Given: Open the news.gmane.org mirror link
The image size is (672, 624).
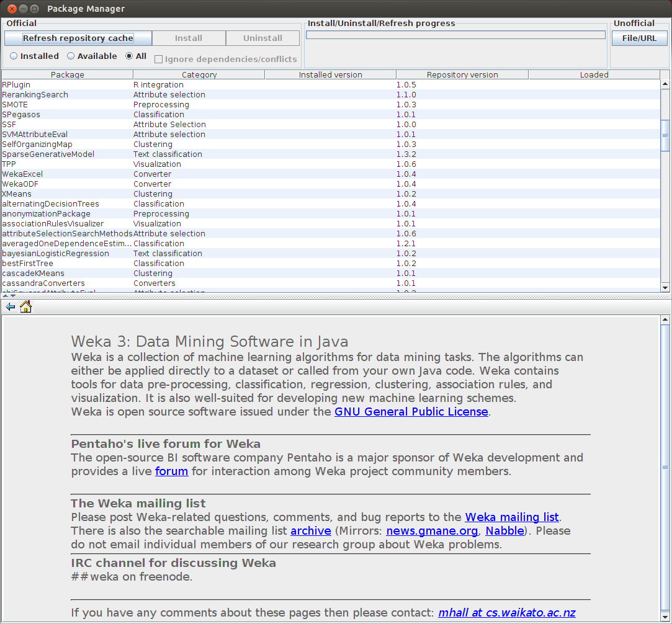Looking at the screenshot, I should (432, 530).
